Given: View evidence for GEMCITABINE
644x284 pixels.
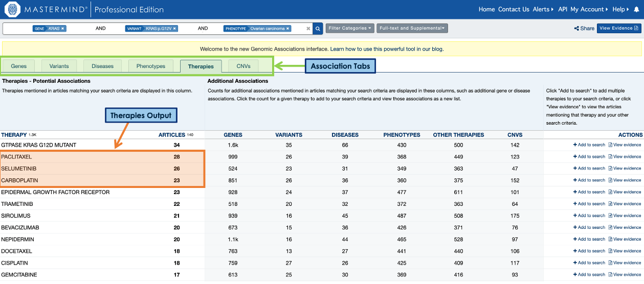Looking at the screenshot, I should click(625, 274).
